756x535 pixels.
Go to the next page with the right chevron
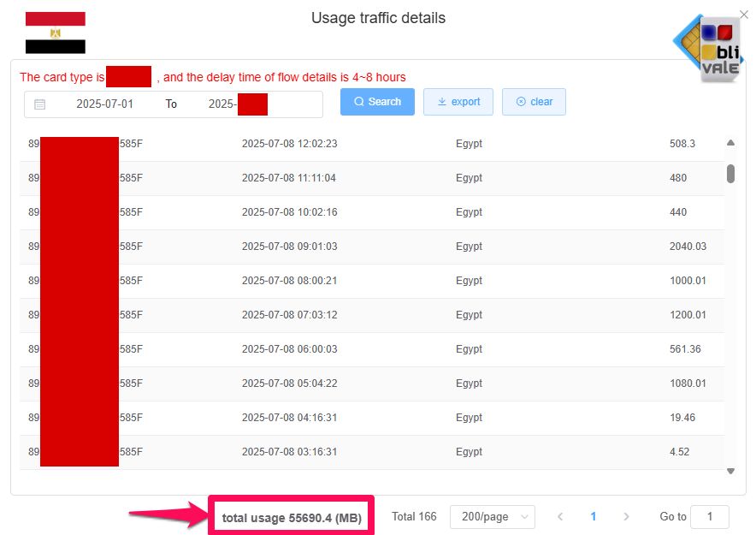coord(627,516)
